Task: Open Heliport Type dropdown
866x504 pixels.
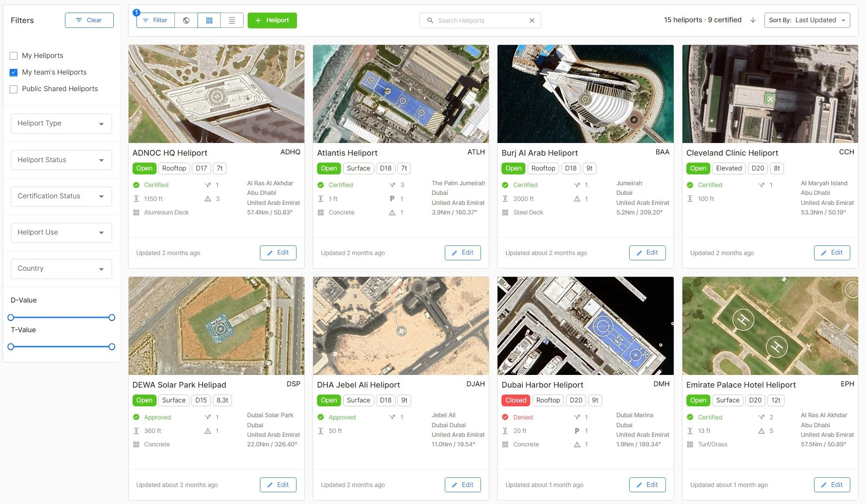Action: [61, 123]
